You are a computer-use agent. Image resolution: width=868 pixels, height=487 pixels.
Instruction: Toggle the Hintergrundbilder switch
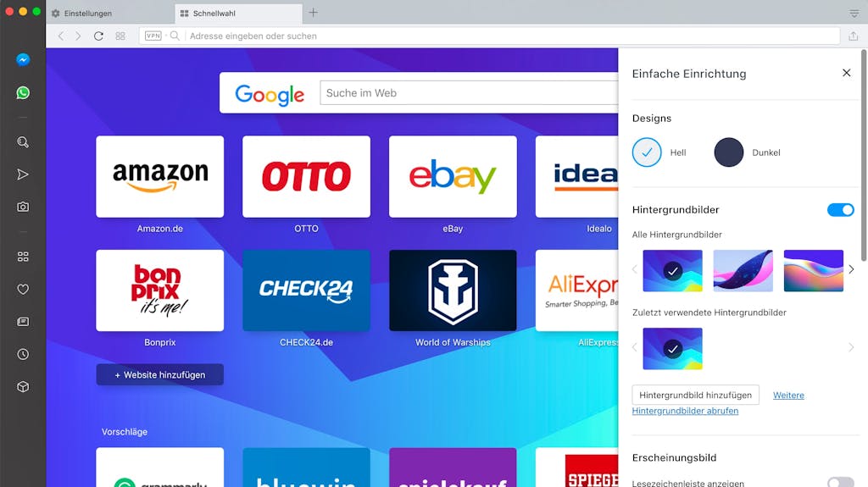[x=840, y=210]
